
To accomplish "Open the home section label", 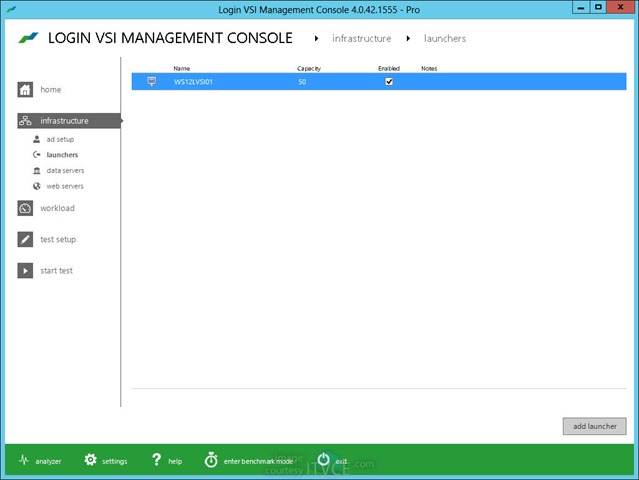I will click(x=51, y=90).
